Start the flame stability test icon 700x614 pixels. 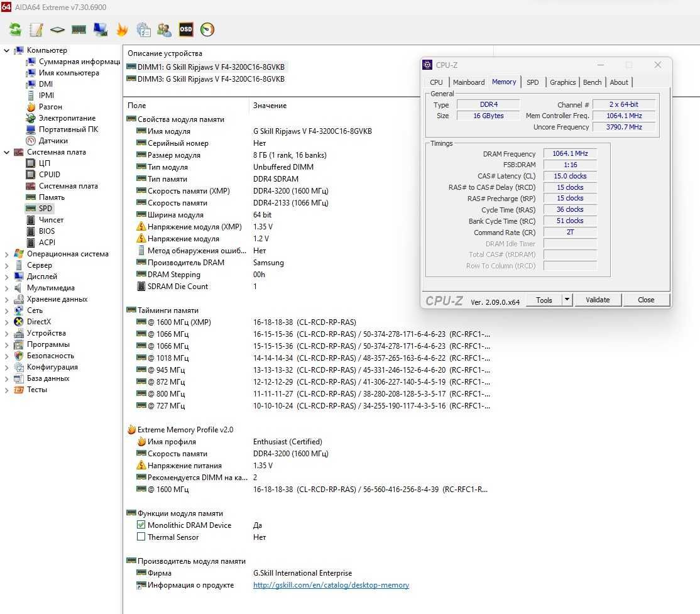(x=121, y=30)
